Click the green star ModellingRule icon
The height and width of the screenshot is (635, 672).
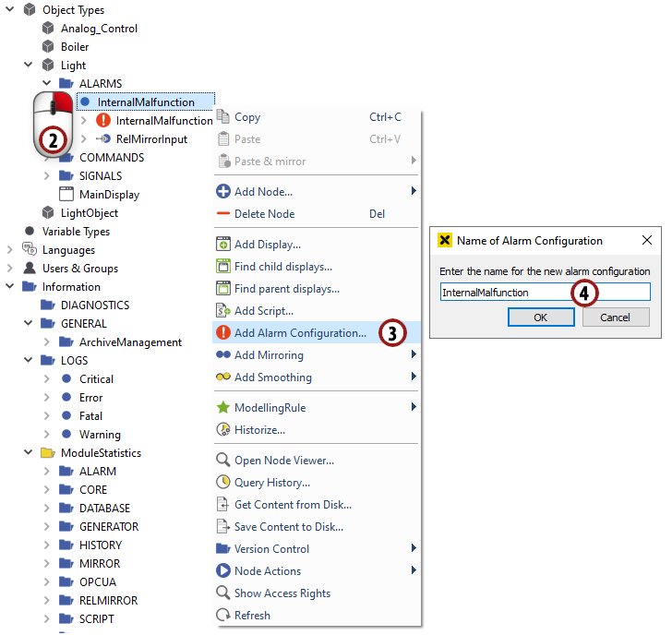point(222,408)
